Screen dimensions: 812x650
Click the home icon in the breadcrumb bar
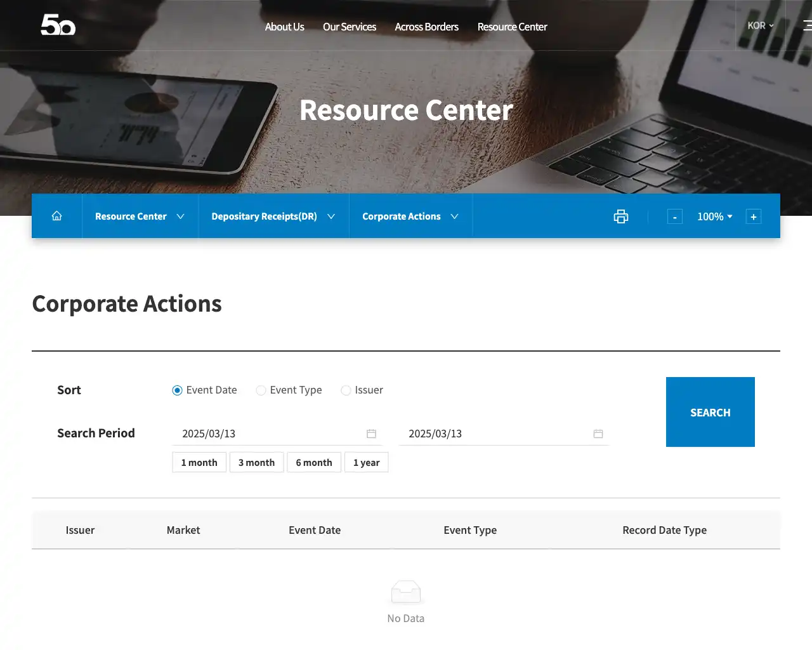(x=56, y=216)
